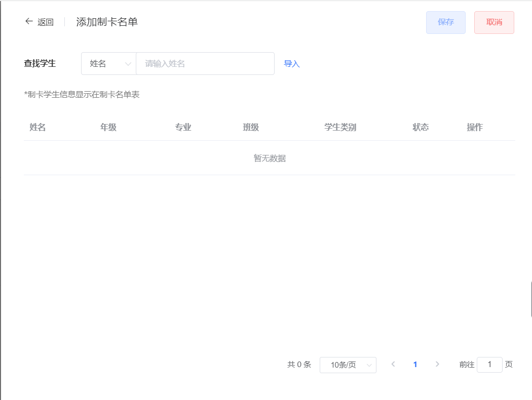Select the right pagination arrow
The width and height of the screenshot is (532, 400).
coord(437,364)
